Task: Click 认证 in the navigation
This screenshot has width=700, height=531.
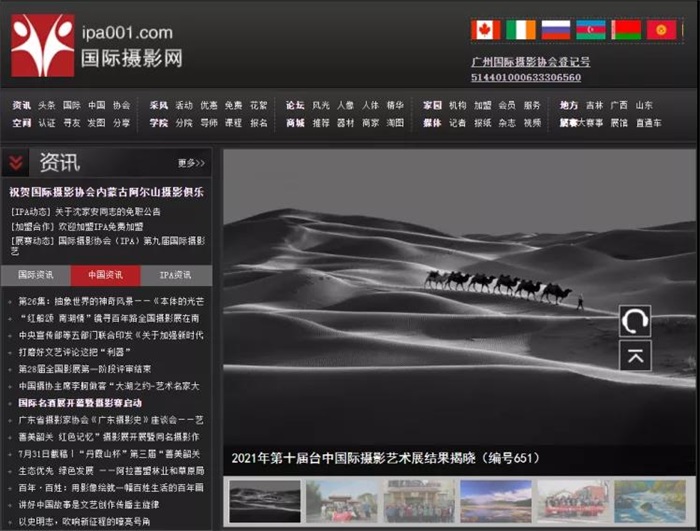Action: 47,123
